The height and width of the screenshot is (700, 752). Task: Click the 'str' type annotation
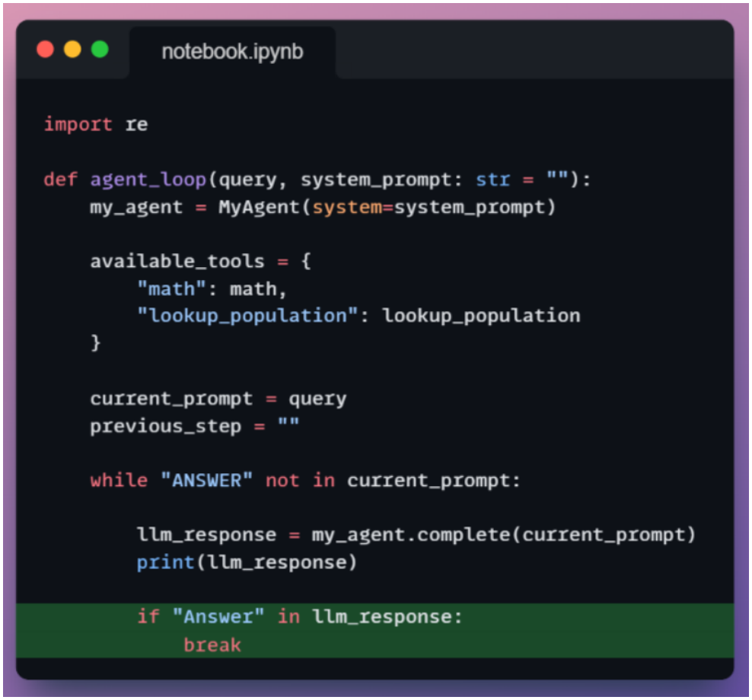tap(493, 180)
